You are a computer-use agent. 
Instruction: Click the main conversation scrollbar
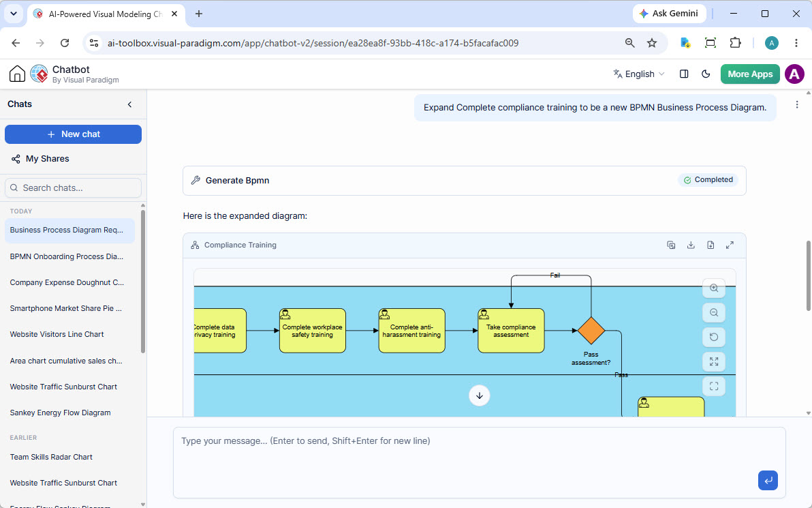809,275
